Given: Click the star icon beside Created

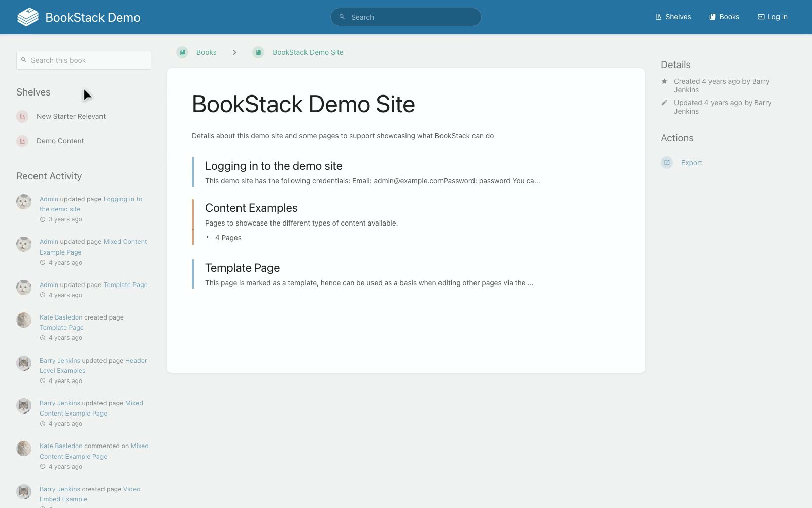Looking at the screenshot, I should (664, 81).
